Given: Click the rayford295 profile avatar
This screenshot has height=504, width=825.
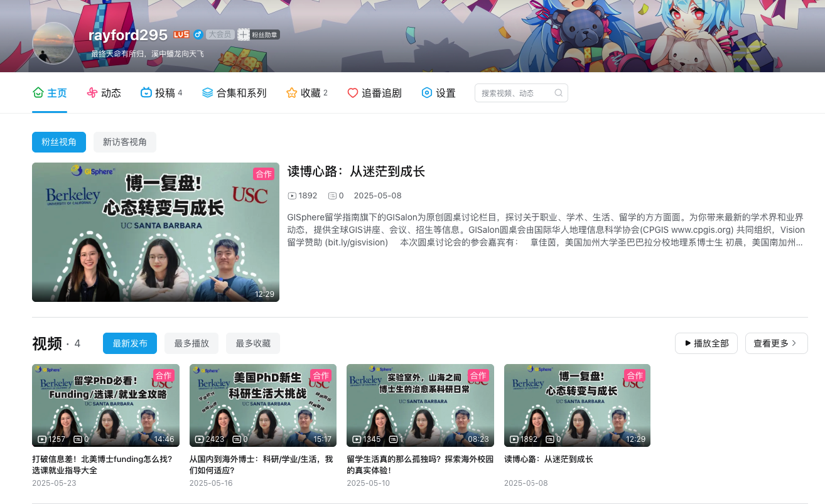Looking at the screenshot, I should [x=53, y=43].
